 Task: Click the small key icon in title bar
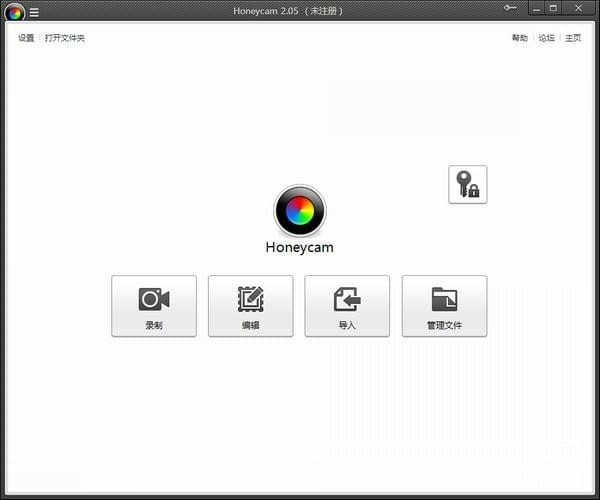coord(510,8)
